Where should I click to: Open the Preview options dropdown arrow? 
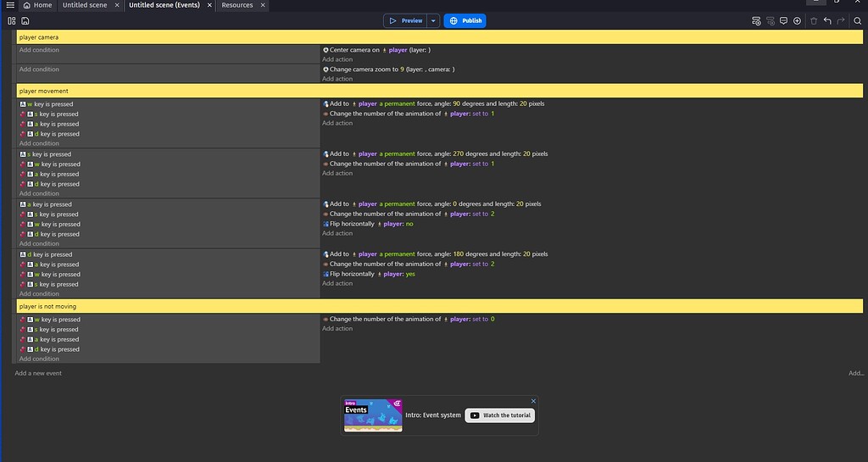click(433, 21)
